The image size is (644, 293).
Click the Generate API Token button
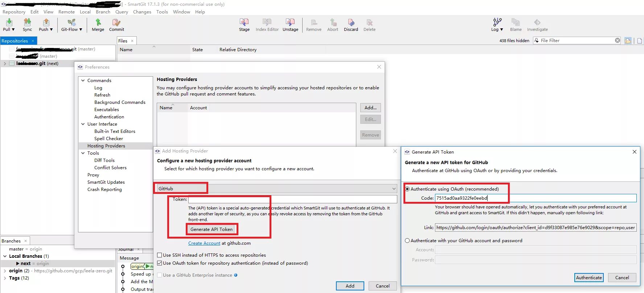click(212, 229)
